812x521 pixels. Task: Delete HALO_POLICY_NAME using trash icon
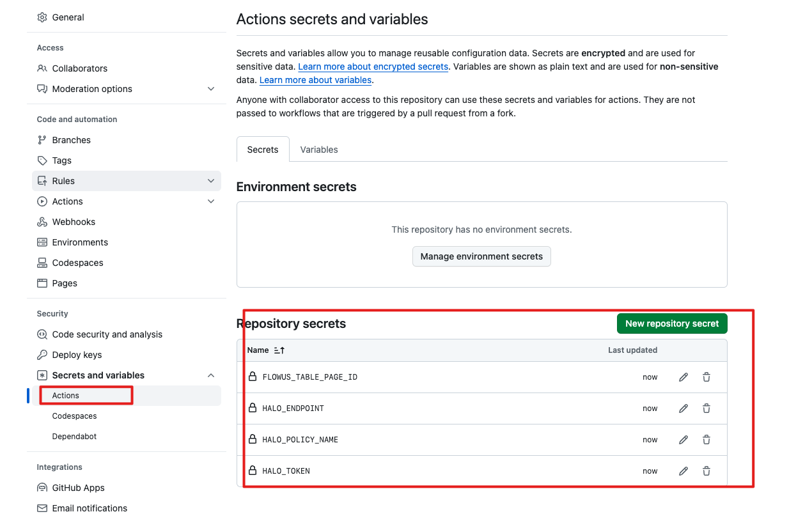click(x=707, y=440)
